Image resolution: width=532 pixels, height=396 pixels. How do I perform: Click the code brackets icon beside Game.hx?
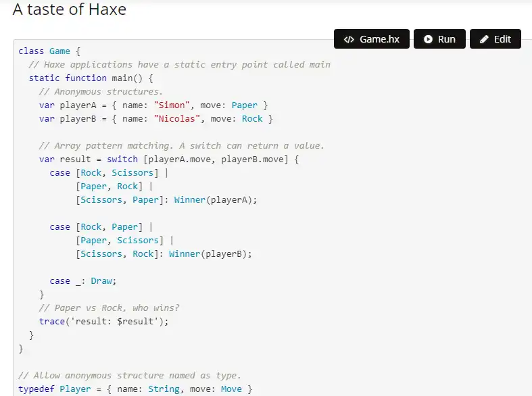click(x=349, y=39)
